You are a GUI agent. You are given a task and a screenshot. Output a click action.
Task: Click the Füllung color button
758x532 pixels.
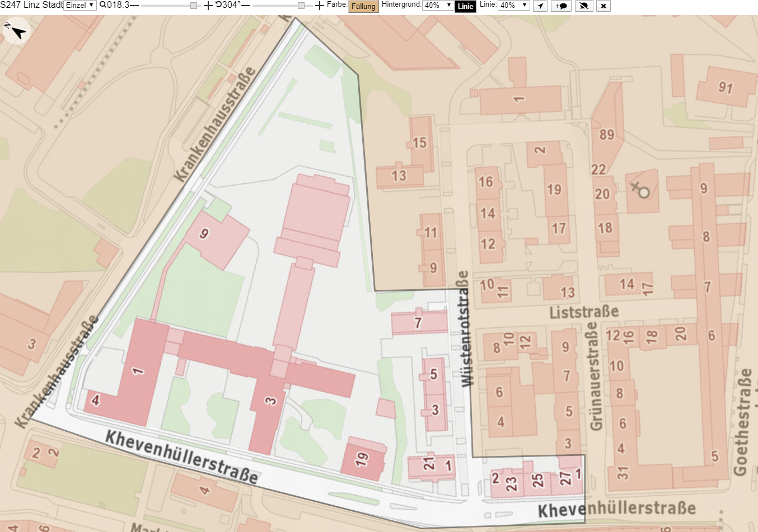pos(364,6)
